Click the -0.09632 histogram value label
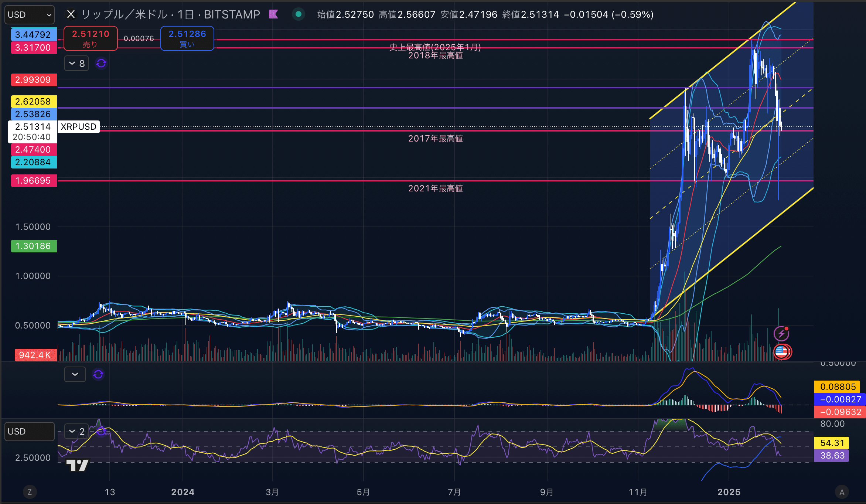The width and height of the screenshot is (866, 504). (x=840, y=412)
